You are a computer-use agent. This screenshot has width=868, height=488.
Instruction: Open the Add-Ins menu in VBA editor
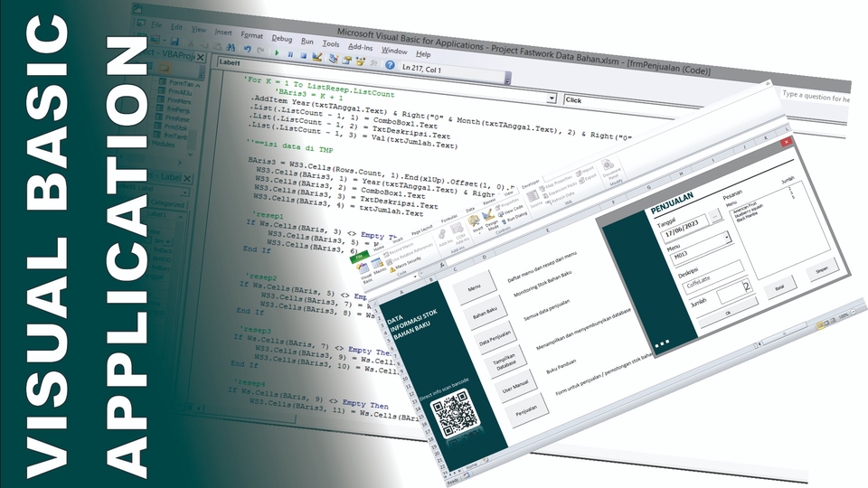pyautogui.click(x=360, y=47)
